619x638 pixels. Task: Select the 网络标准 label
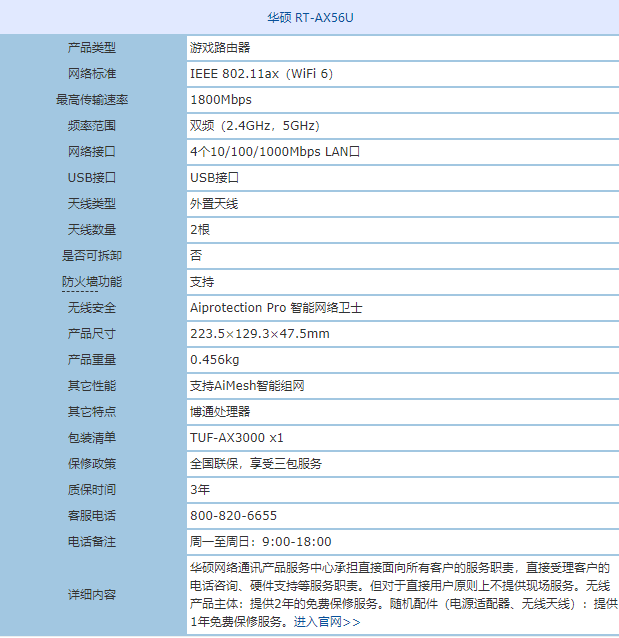pyautogui.click(x=92, y=74)
